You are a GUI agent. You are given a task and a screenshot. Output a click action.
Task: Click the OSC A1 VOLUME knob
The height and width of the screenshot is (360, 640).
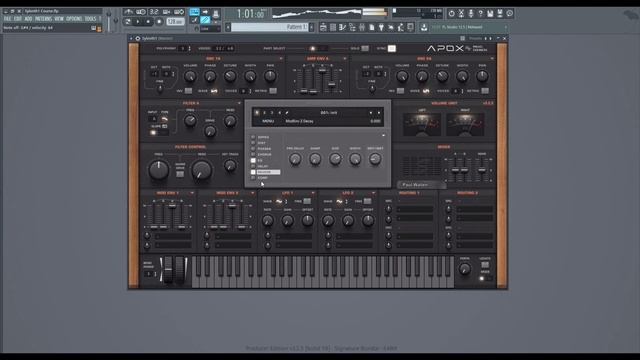(190, 76)
